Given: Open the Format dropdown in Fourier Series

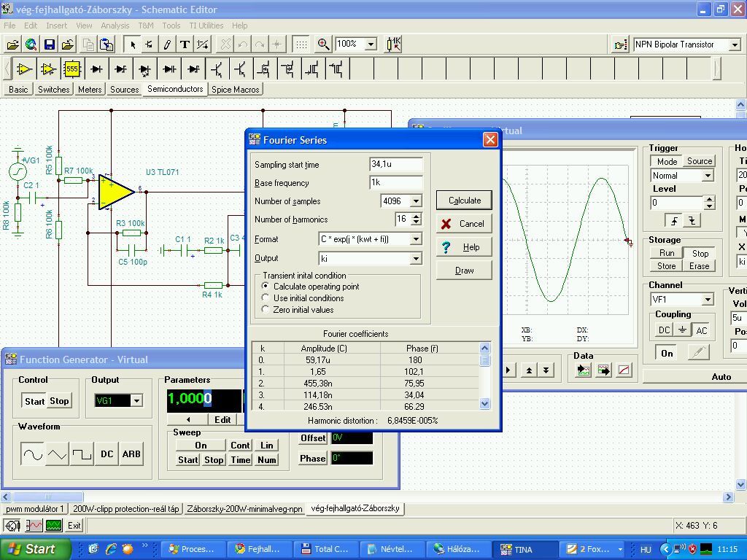Looking at the screenshot, I should tap(415, 239).
